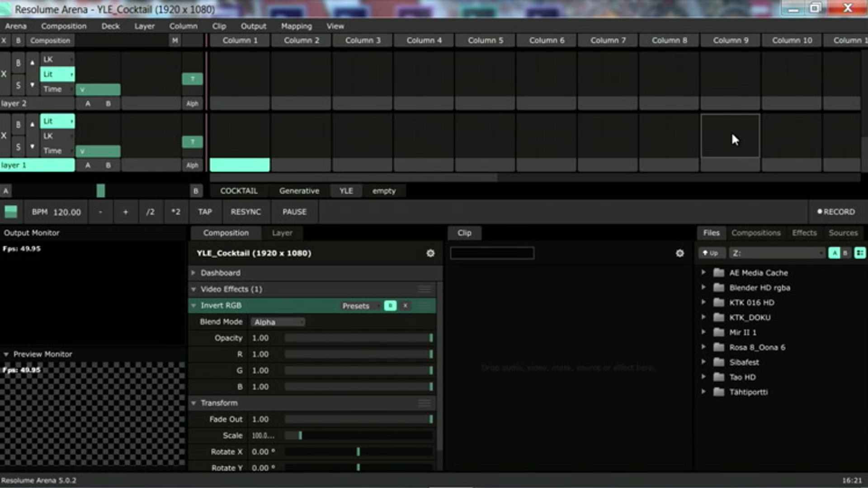Select the Generative deck

click(x=299, y=191)
